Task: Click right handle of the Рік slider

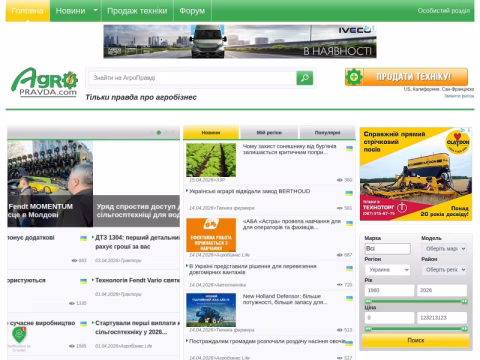Action: pyautogui.click(x=464, y=301)
